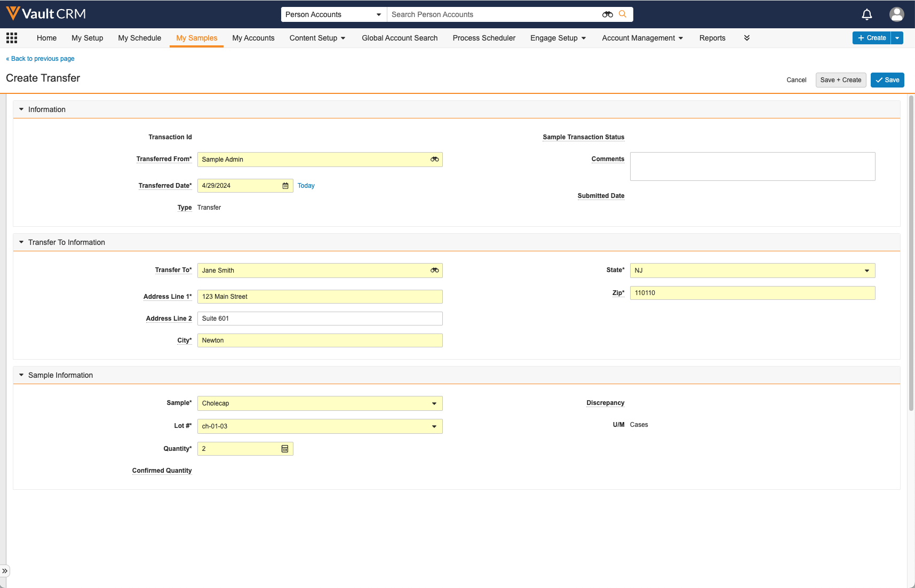Collapse the Information section

click(21, 109)
